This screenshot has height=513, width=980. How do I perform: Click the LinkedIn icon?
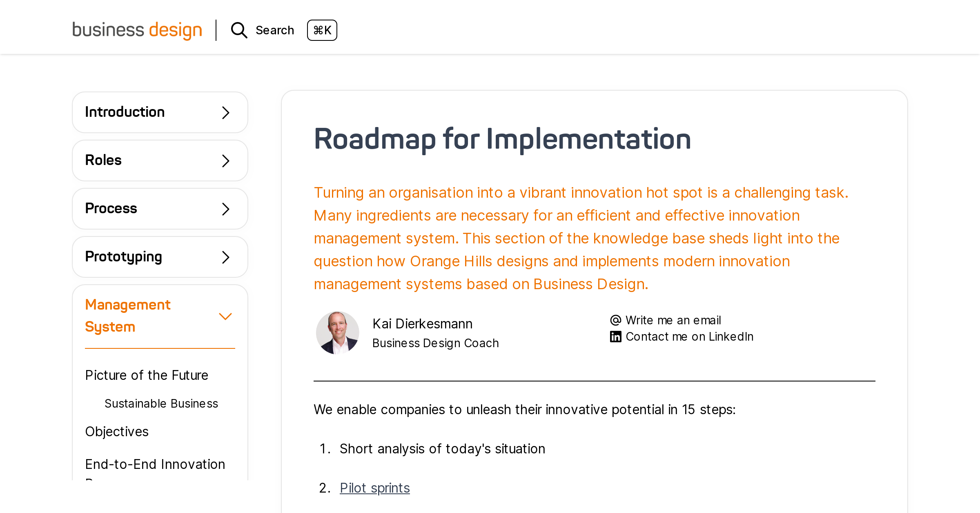tap(615, 336)
